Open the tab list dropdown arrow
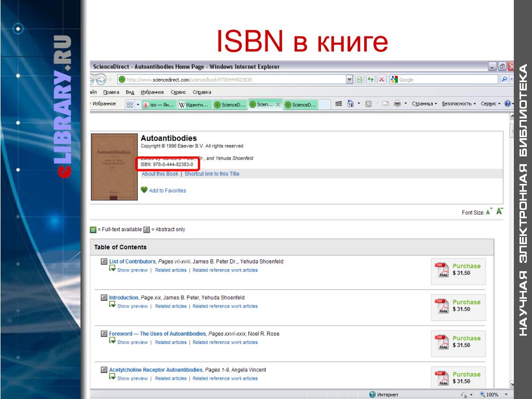The width and height of the screenshot is (532, 399). pos(138,104)
